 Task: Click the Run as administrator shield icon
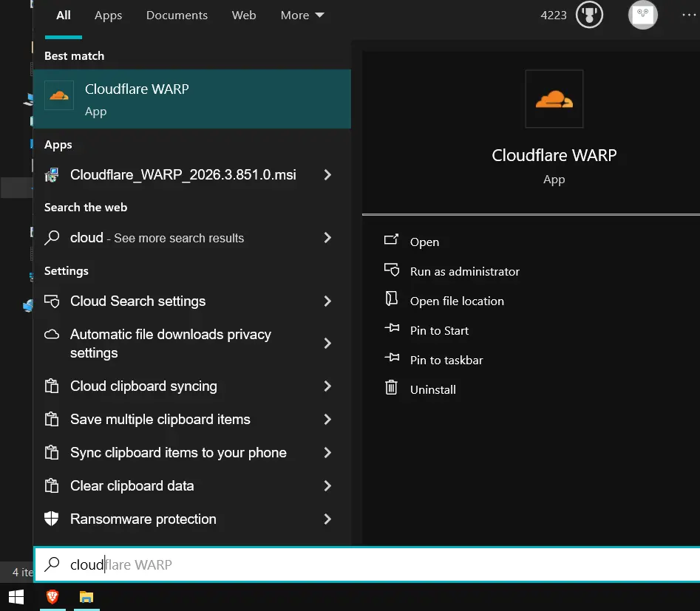[392, 270]
